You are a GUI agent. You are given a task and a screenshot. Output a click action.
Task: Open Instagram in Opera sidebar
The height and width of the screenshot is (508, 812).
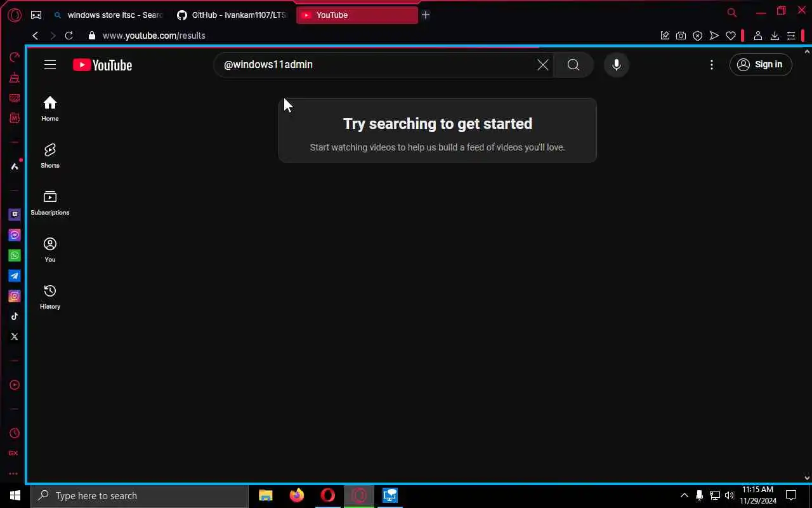click(x=15, y=296)
